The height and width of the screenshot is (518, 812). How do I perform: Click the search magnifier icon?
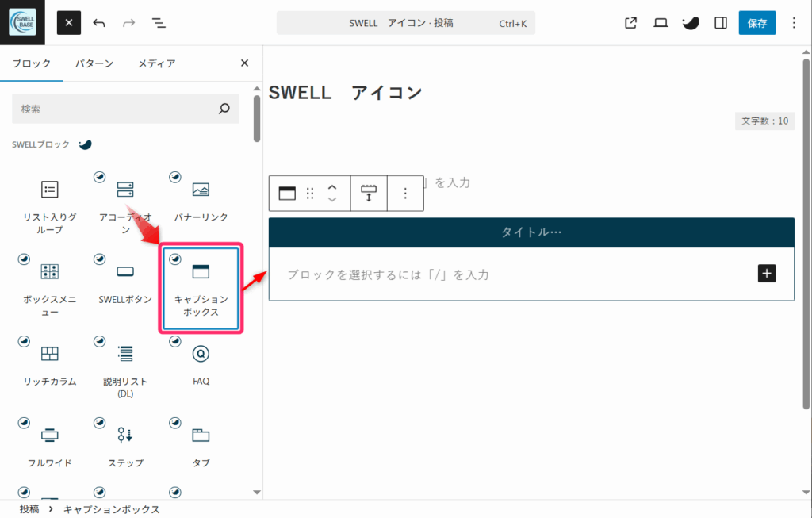pos(224,109)
